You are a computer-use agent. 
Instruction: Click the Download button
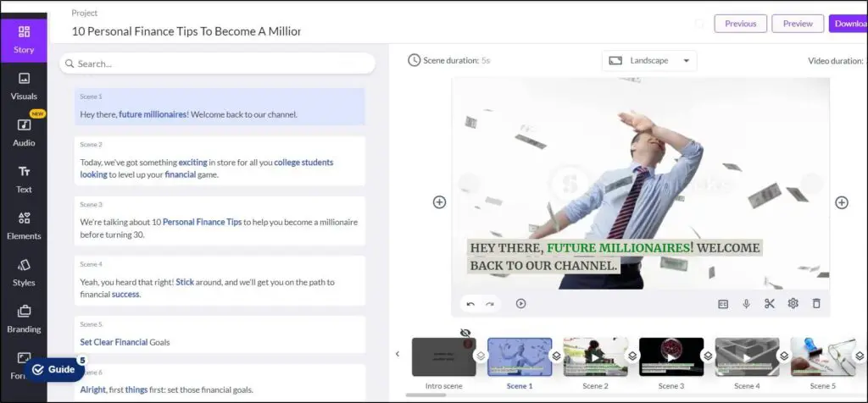click(x=848, y=24)
